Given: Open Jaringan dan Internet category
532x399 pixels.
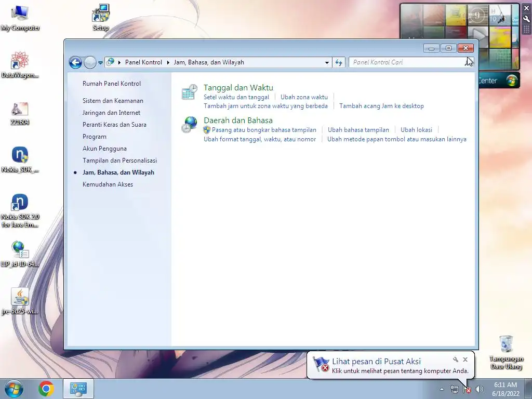Looking at the screenshot, I should pos(111,113).
